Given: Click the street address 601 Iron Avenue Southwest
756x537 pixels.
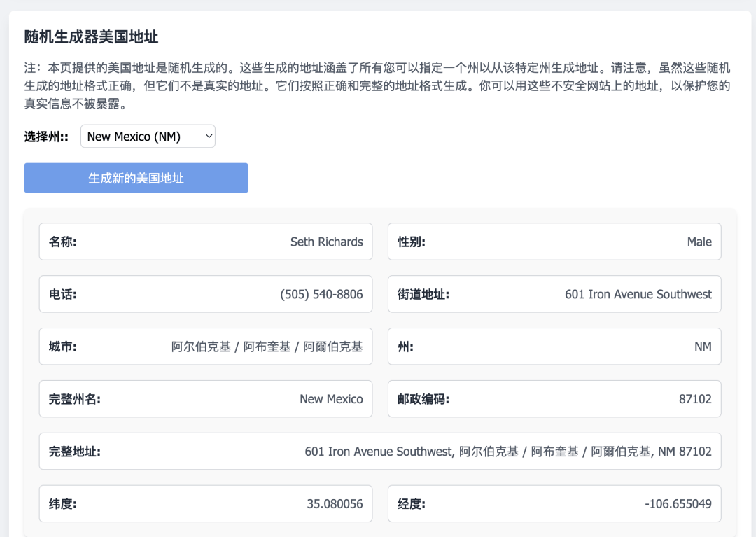Looking at the screenshot, I should coord(638,294).
